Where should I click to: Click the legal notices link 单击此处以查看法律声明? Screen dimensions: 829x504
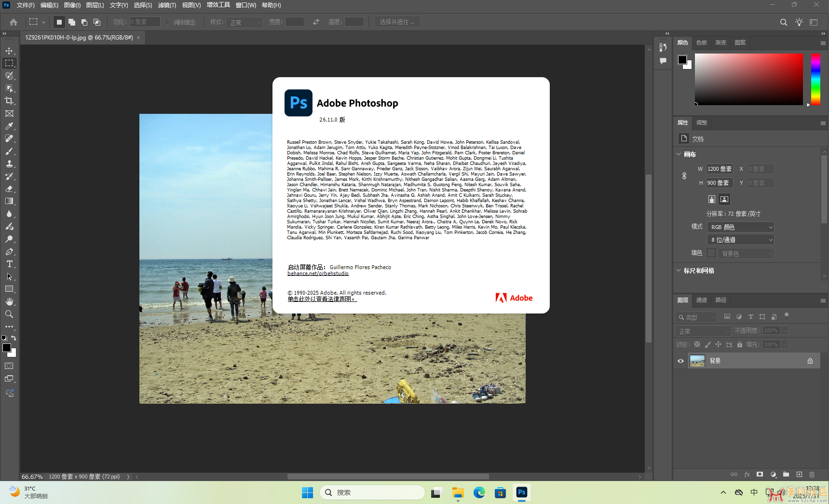click(322, 299)
